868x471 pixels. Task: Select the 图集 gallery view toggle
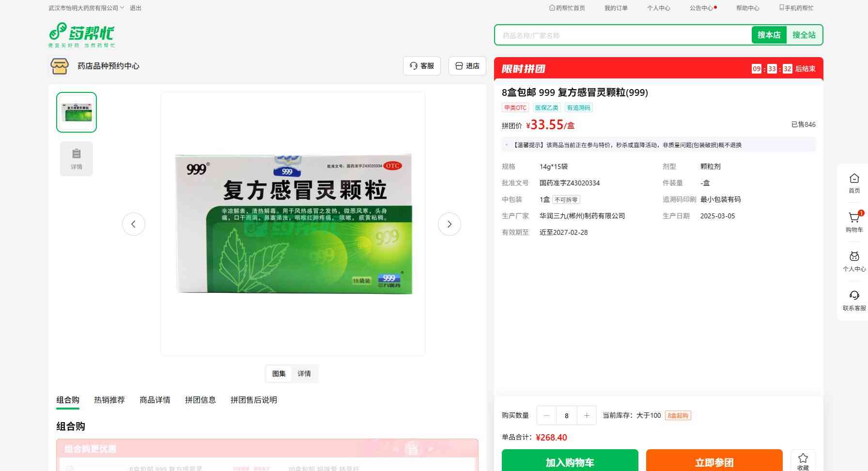click(279, 374)
